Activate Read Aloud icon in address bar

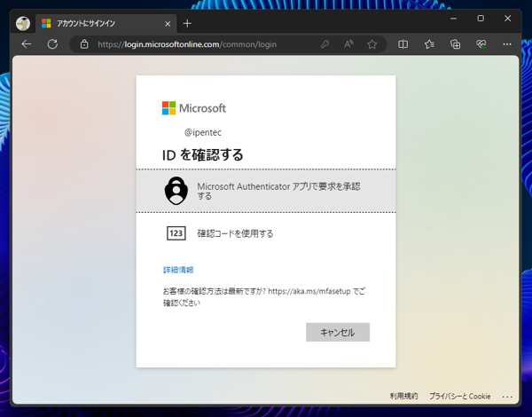(348, 44)
